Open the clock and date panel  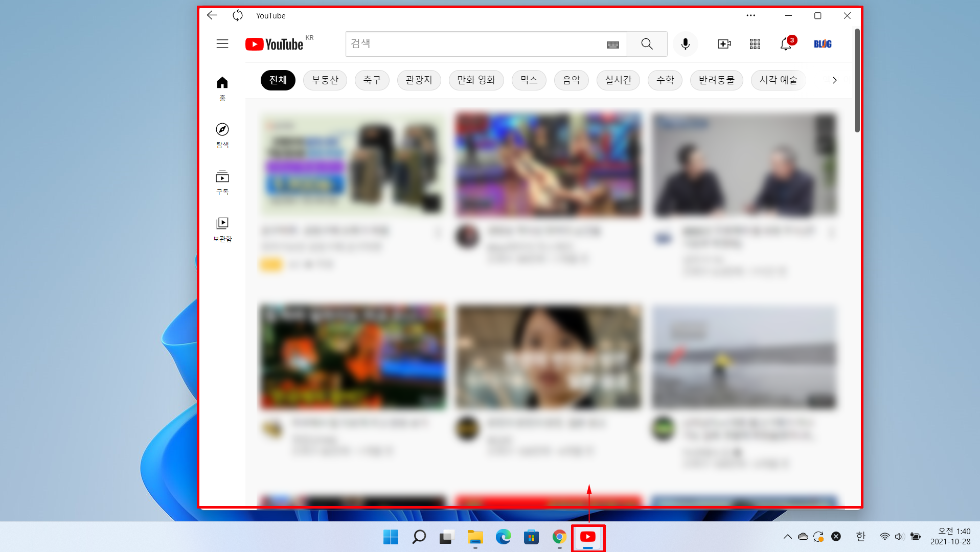pyautogui.click(x=950, y=537)
